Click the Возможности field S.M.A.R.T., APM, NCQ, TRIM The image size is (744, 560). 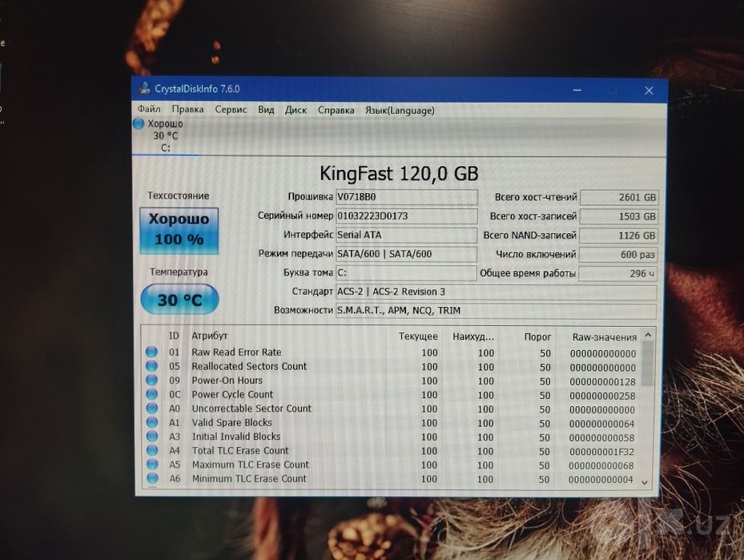pyautogui.click(x=497, y=311)
